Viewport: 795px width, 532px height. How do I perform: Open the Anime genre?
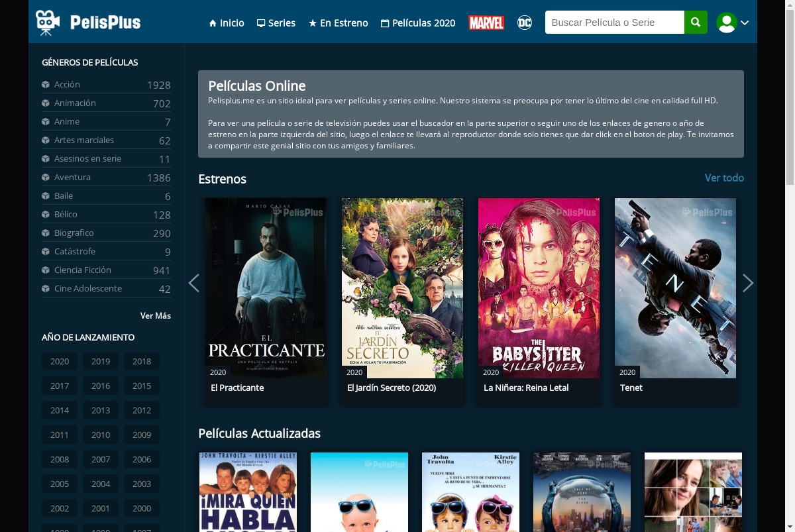click(106, 122)
